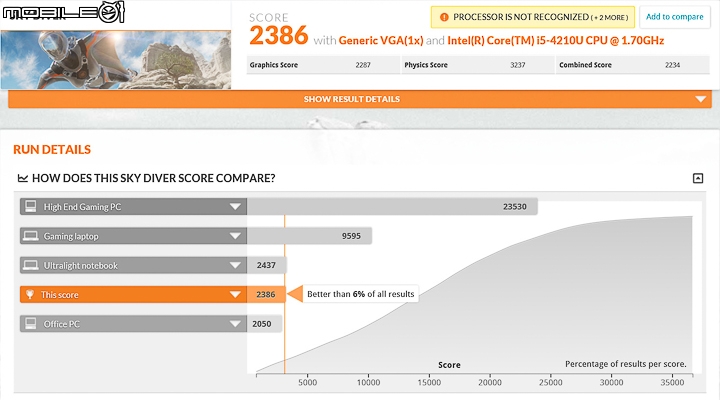720x400 pixels.
Task: Open the processor not recognized warning
Action: 533,17
